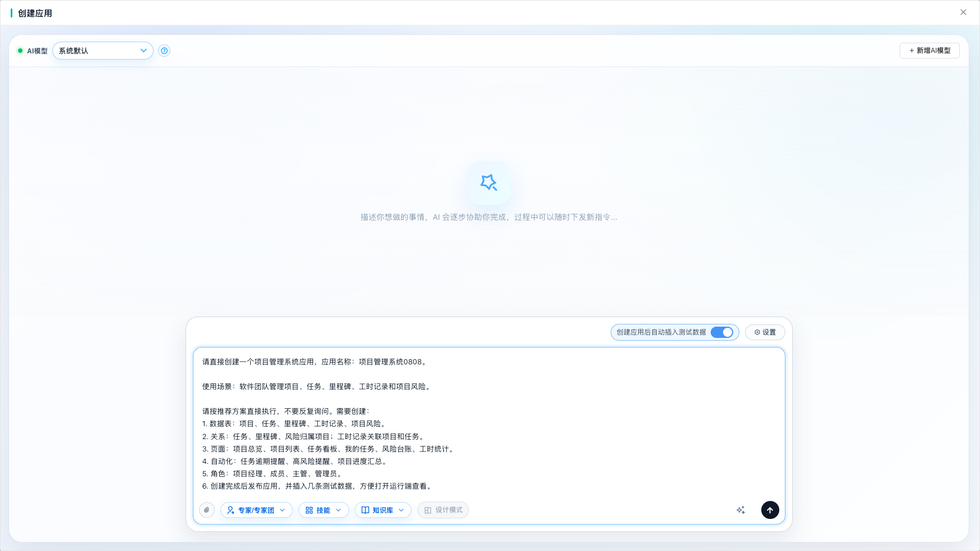
Task: Click the line starting with 1. 数据表
Action: point(295,424)
